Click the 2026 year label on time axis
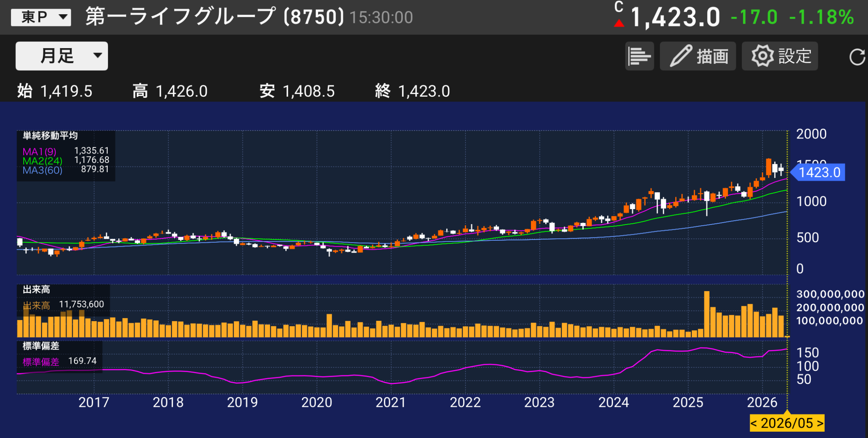Image resolution: width=868 pixels, height=438 pixels. pos(762,402)
